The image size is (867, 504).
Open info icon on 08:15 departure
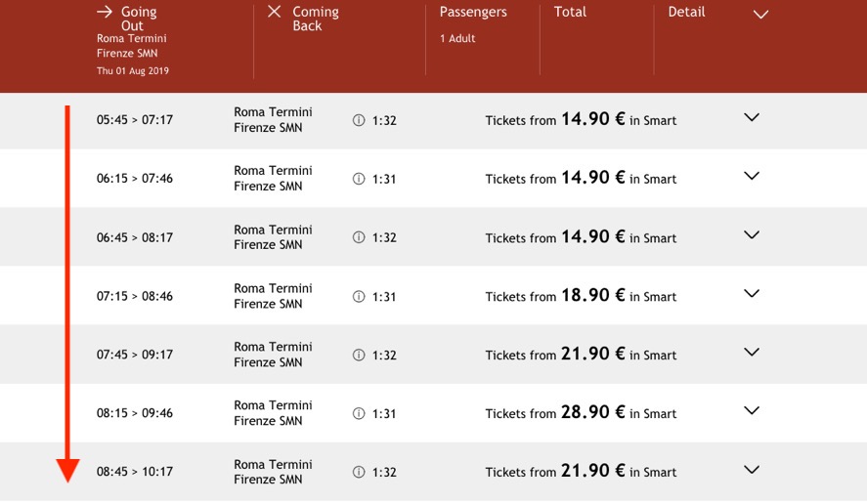[x=359, y=413]
